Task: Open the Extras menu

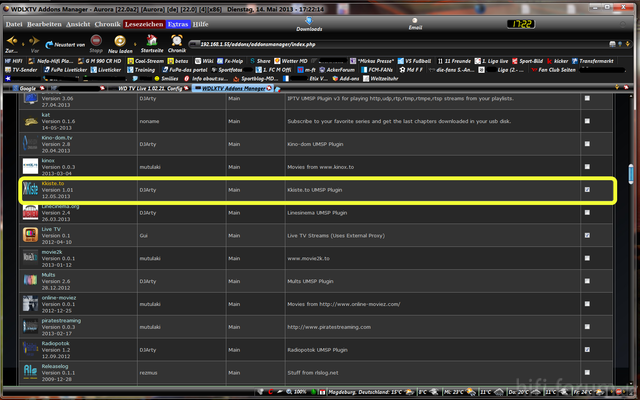Action: tap(178, 24)
